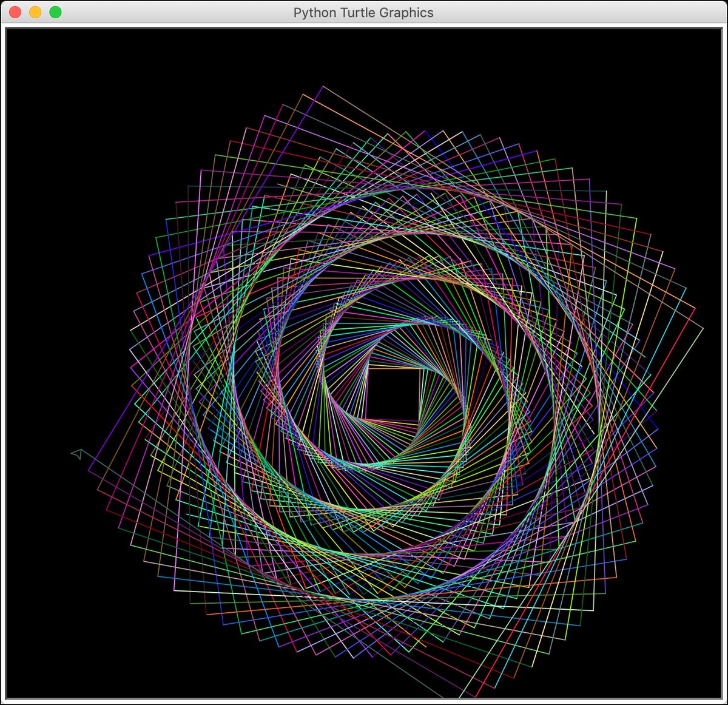Click the Python Turtle Graphics title text
This screenshot has height=705, width=728.
(363, 13)
